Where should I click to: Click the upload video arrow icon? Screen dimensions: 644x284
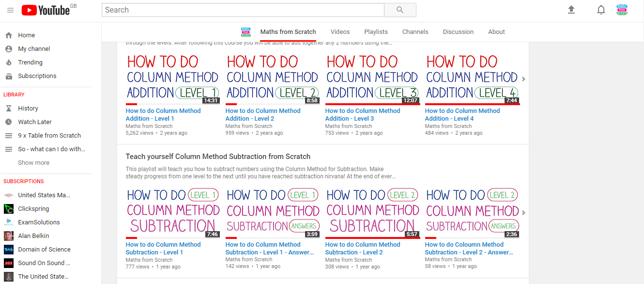pos(571,10)
